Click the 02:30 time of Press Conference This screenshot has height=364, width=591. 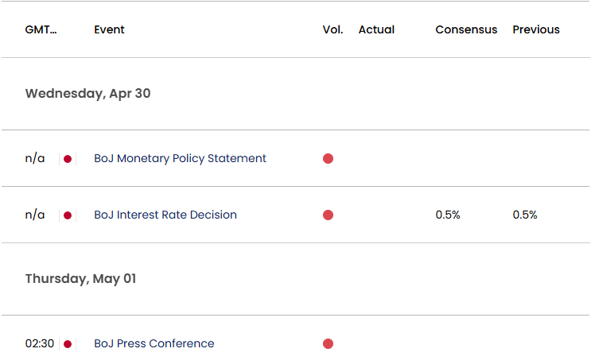coord(40,343)
